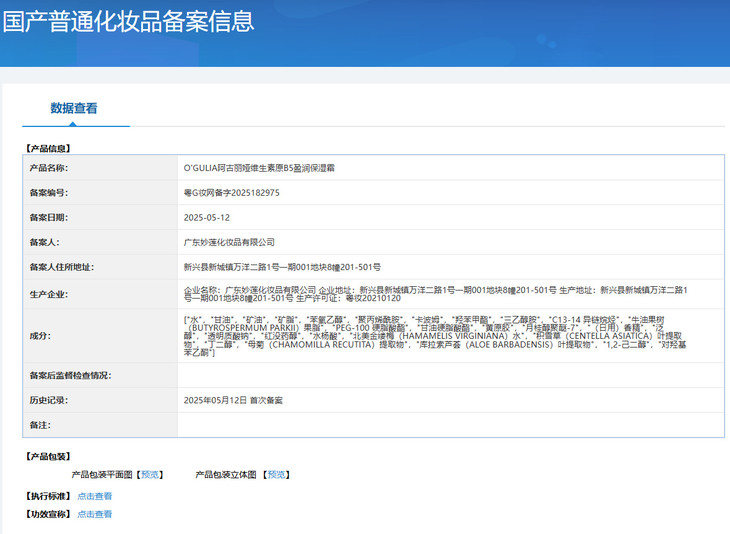The width and height of the screenshot is (730, 534).
Task: Open 点击查看 link beside 执行标准
Action: 95,496
